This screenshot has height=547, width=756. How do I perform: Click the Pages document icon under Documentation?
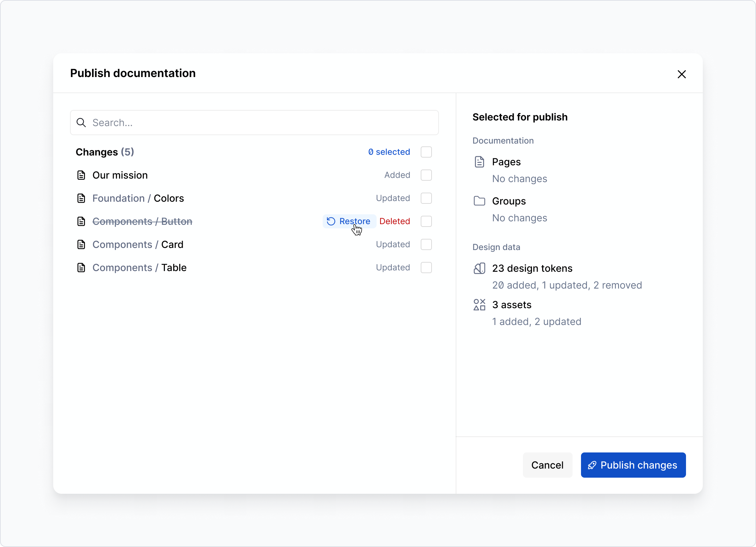[x=479, y=161]
